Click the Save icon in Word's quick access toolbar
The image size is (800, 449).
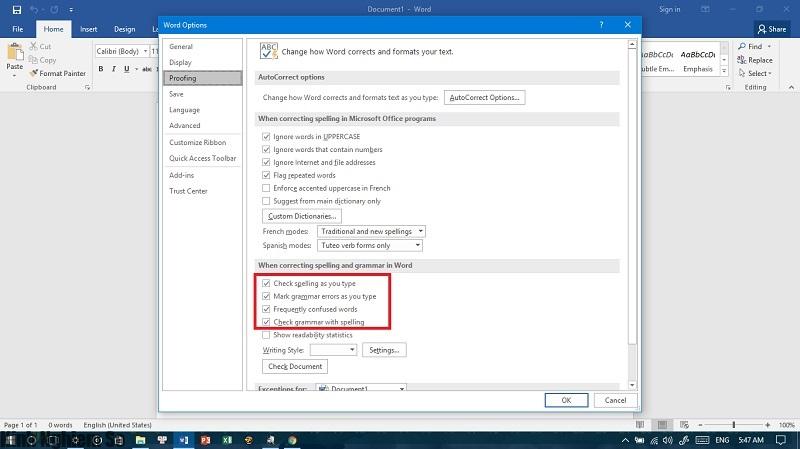(17, 10)
